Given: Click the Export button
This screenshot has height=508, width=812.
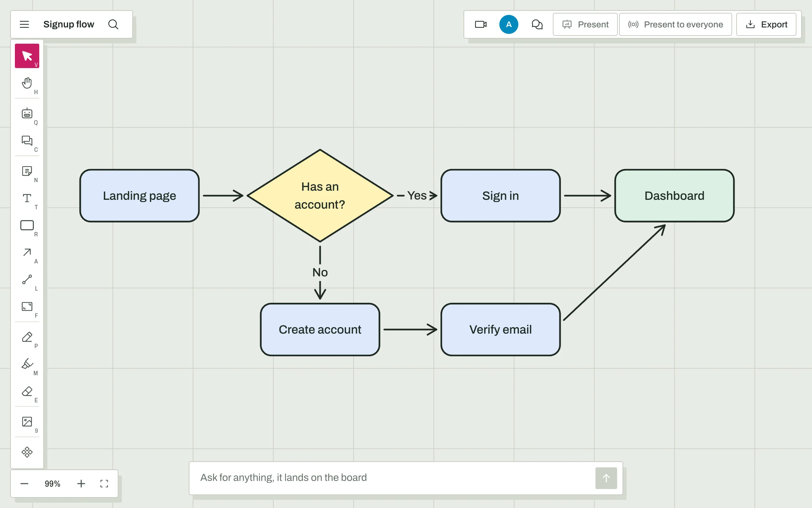Looking at the screenshot, I should (766, 24).
